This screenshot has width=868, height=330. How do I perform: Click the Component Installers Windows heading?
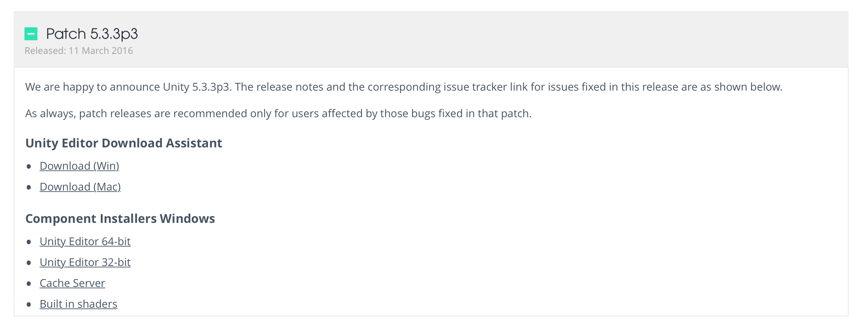click(120, 219)
